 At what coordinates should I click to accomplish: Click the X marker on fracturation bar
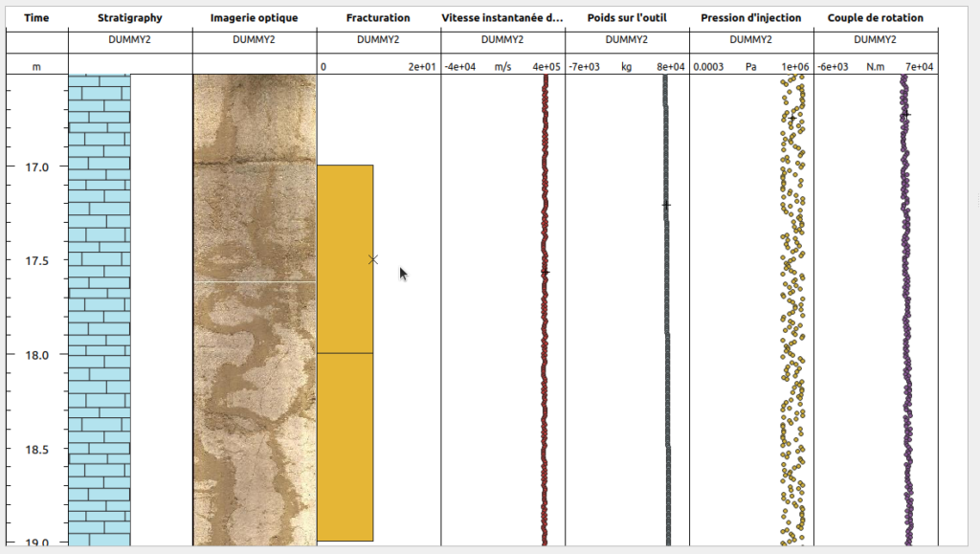[373, 260]
